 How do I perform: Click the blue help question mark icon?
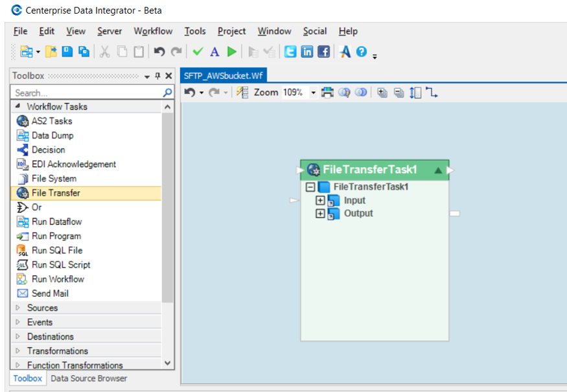pyautogui.click(x=362, y=52)
